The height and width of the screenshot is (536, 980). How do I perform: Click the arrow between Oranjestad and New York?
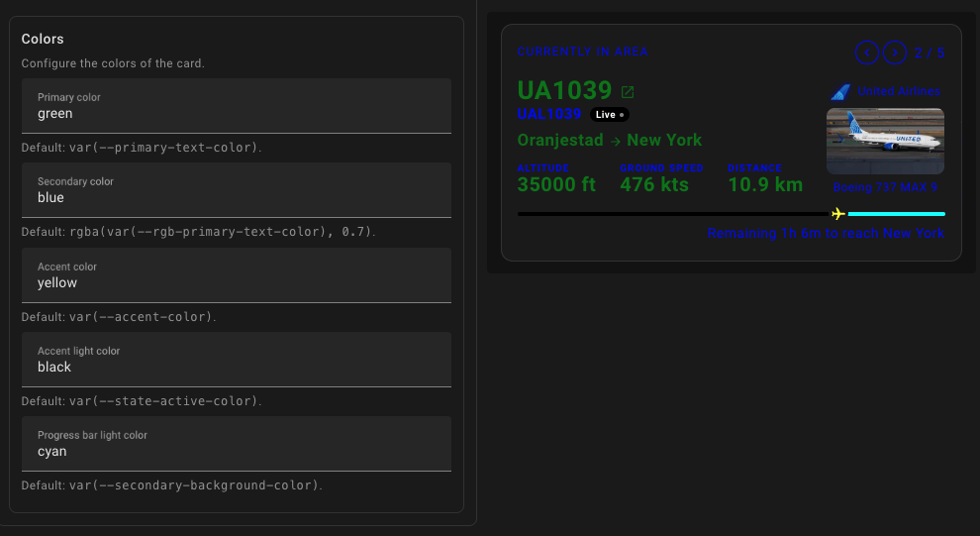pos(615,142)
